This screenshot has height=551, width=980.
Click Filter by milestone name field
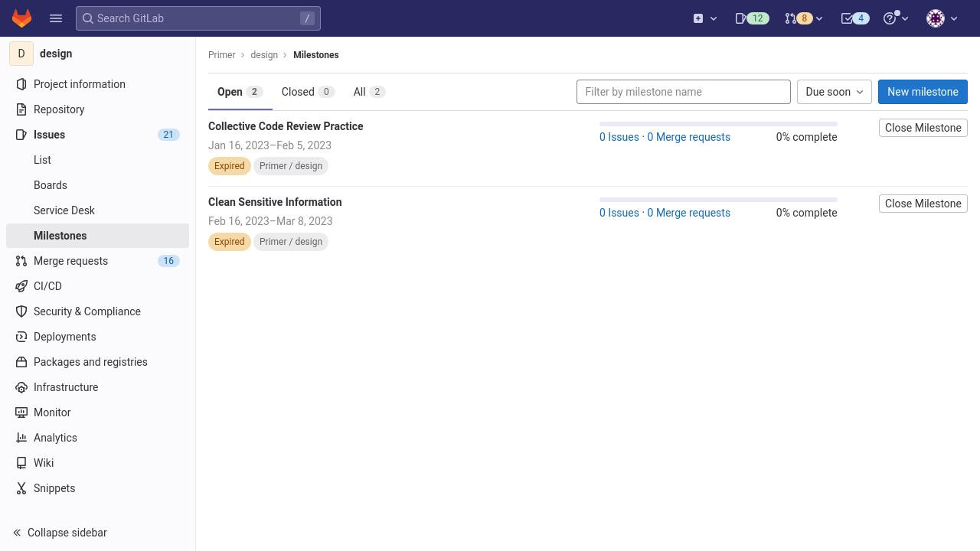click(x=683, y=92)
